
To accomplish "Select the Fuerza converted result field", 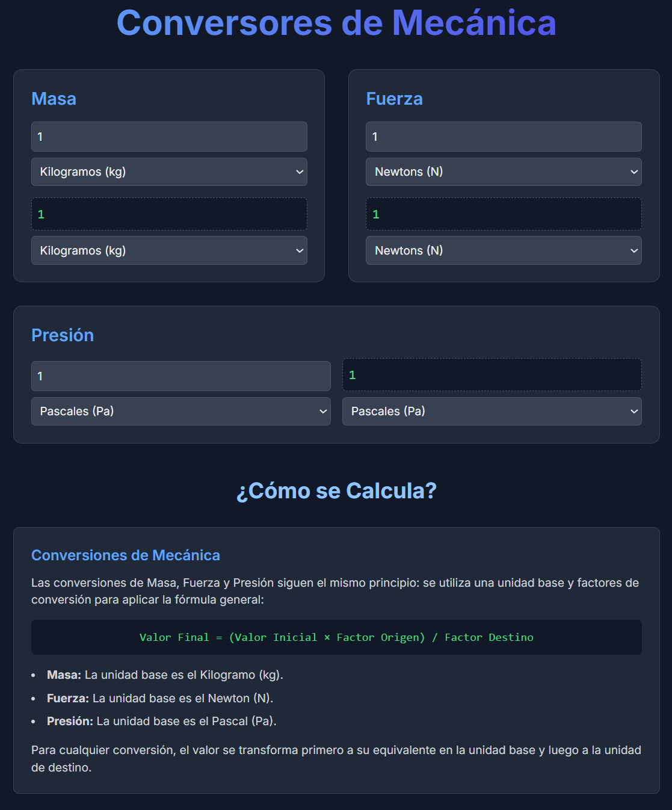I will click(x=504, y=214).
